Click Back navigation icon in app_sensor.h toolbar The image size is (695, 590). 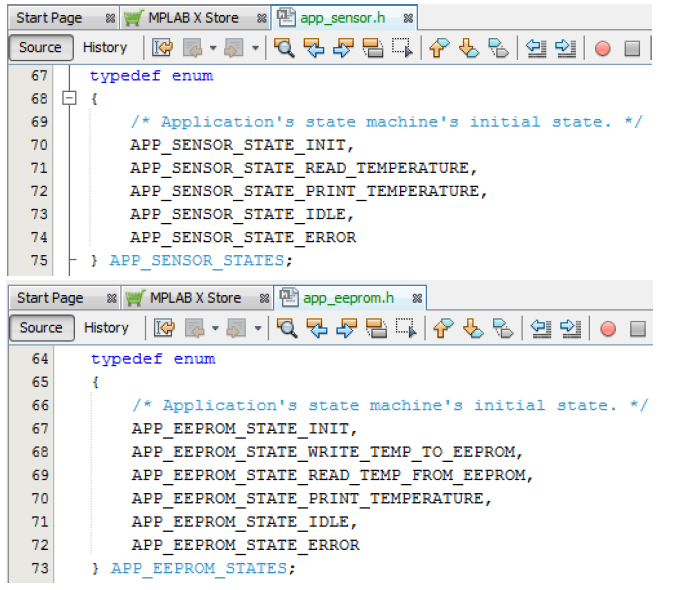193,47
